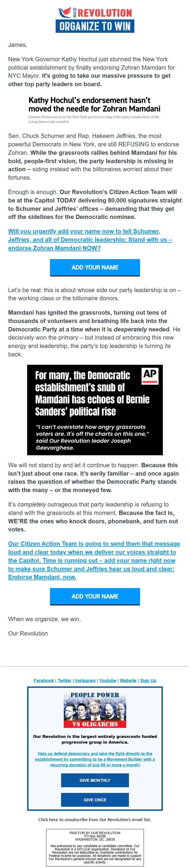Click the second ADD YOUR NAME button

[x=95, y=596]
